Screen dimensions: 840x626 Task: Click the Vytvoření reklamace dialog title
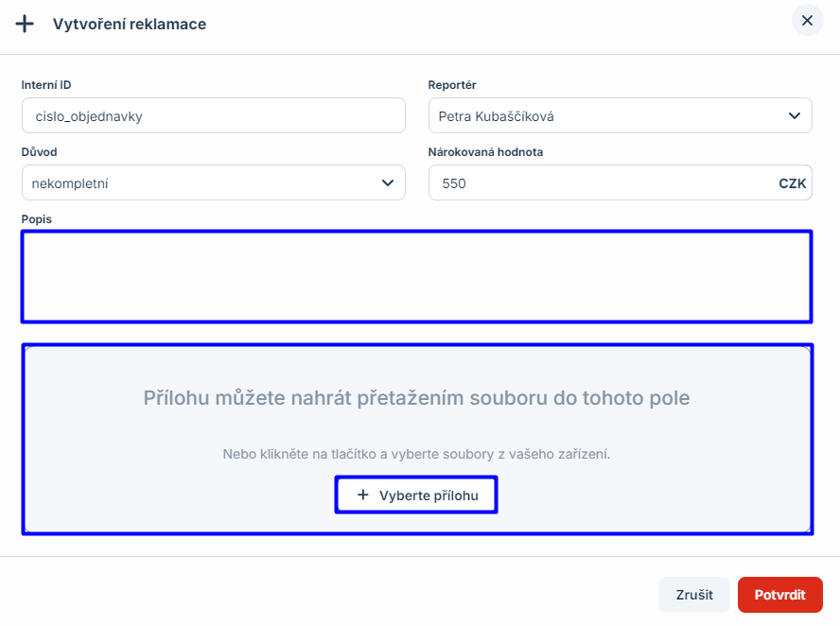click(x=130, y=24)
